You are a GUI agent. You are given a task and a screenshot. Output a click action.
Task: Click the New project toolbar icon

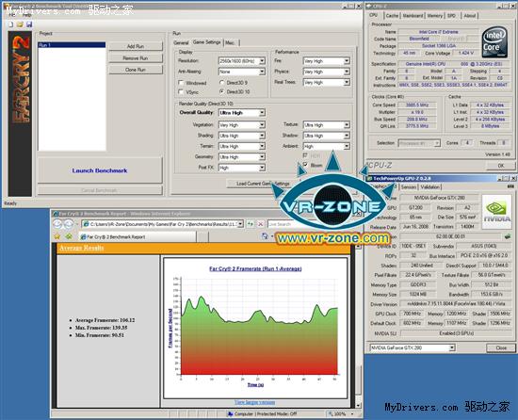click(11, 24)
